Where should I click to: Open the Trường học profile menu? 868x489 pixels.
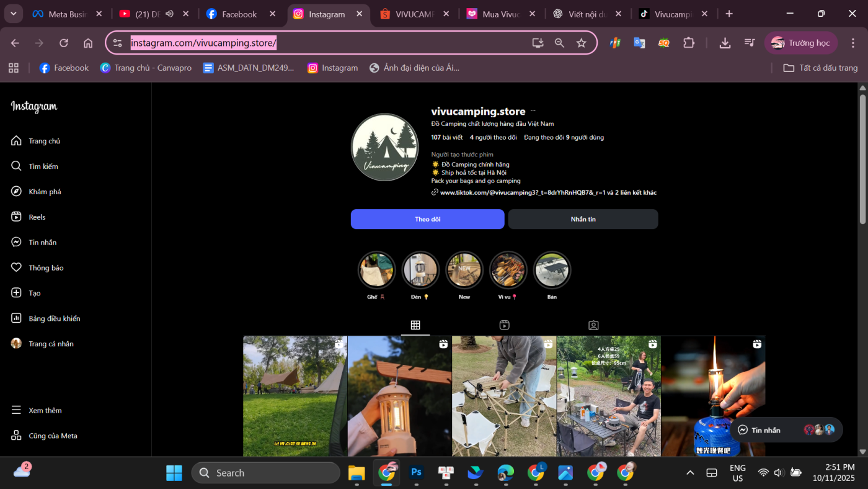point(801,43)
